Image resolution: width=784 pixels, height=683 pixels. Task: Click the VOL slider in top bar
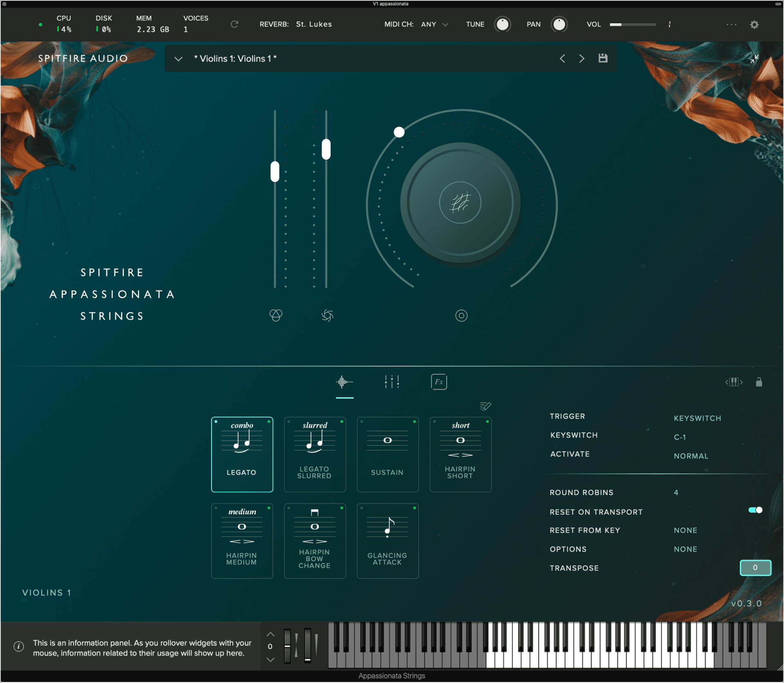point(633,25)
